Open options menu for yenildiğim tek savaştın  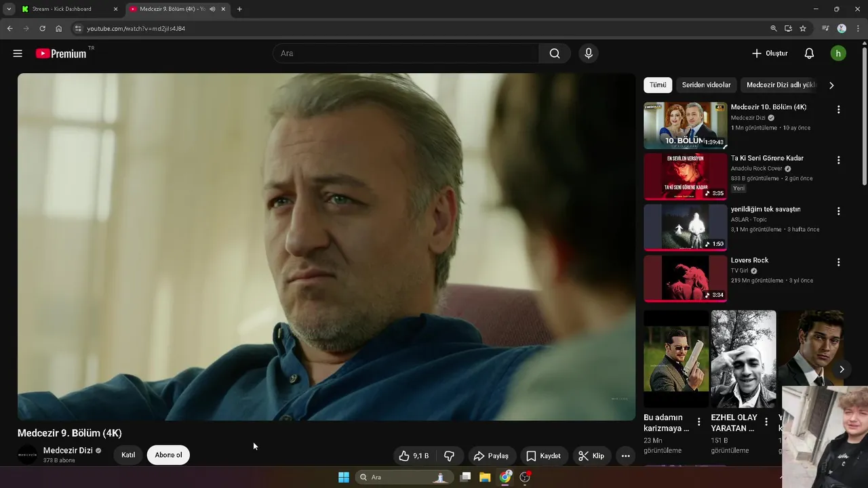(x=838, y=211)
